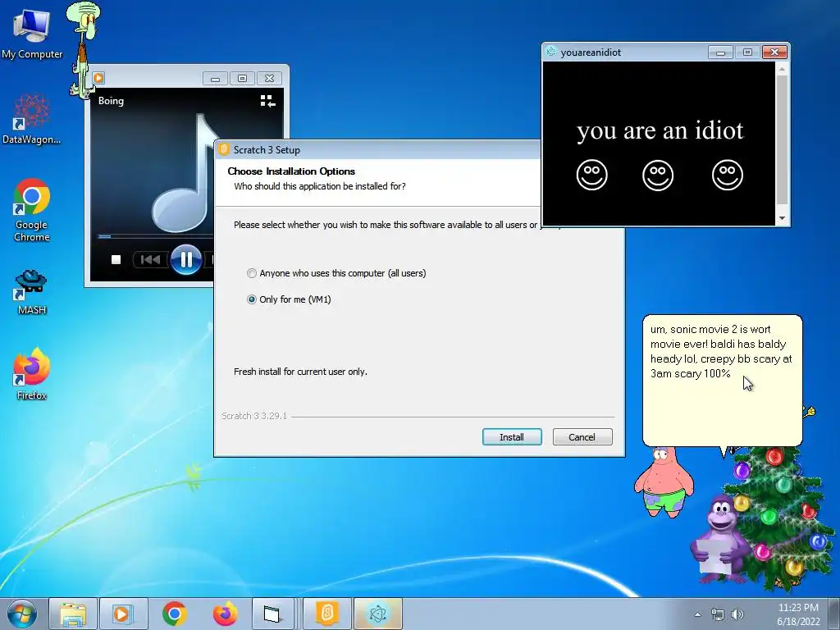Switch to Scratch setup taskbar button
Viewport: 840px width, 630px height.
point(327,614)
